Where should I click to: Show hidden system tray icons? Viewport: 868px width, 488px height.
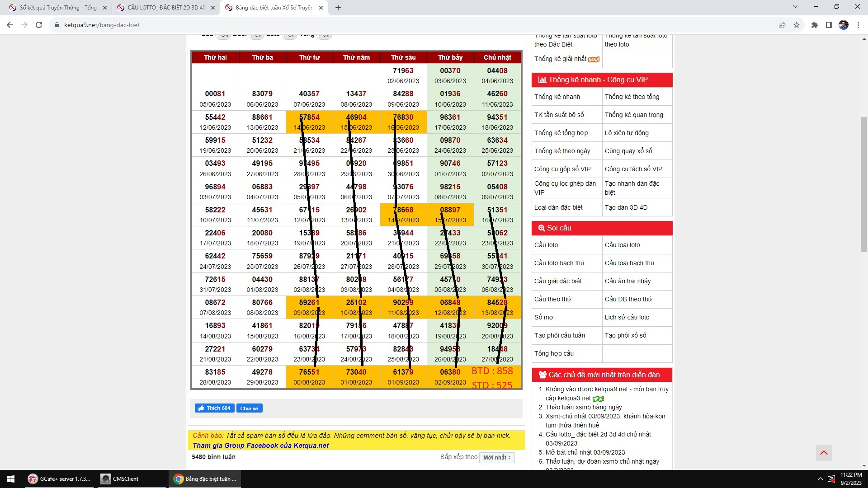coord(820,479)
